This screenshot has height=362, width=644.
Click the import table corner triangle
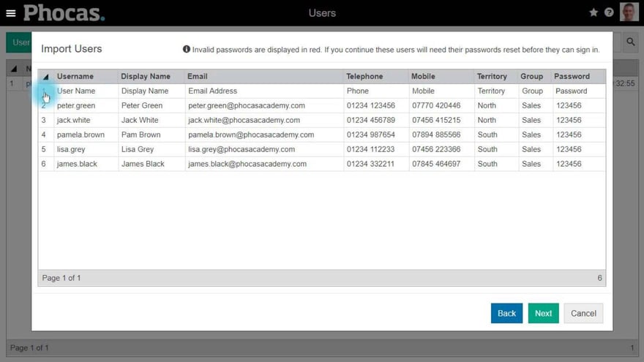pos(45,77)
